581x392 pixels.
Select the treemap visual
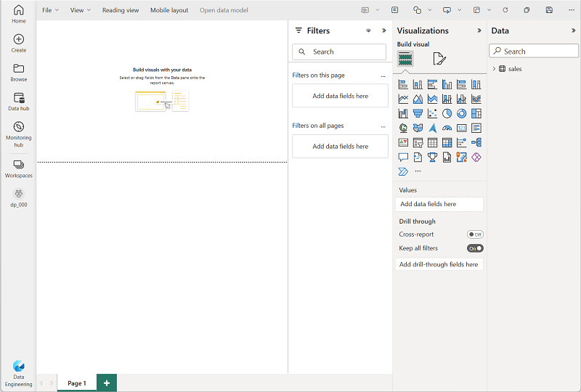476,113
